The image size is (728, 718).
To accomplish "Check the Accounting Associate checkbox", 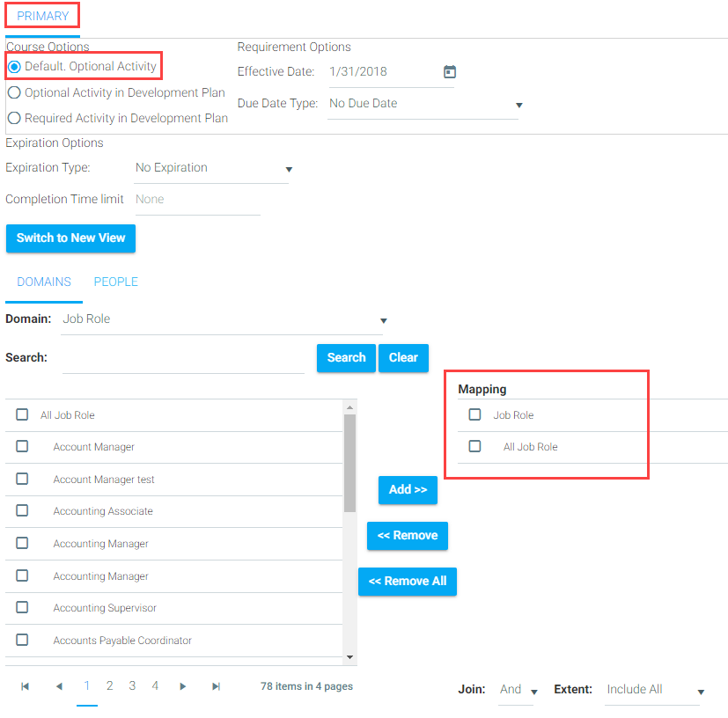I will [22, 510].
